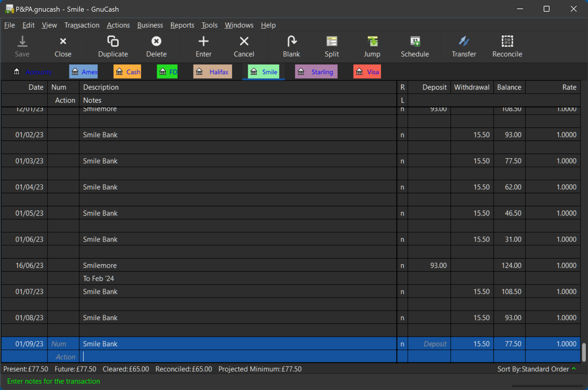Click the bank icon on Cash tab
This screenshot has width=588, height=390.
pyautogui.click(x=119, y=72)
